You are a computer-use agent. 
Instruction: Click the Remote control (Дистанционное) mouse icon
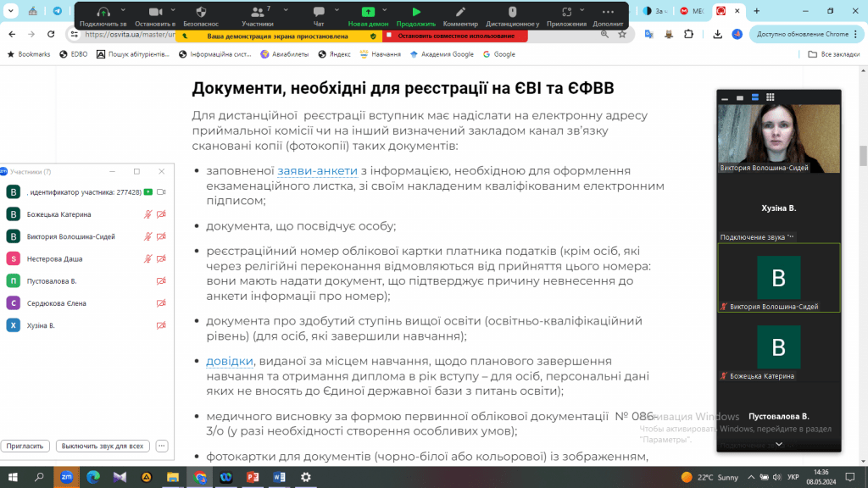513,13
